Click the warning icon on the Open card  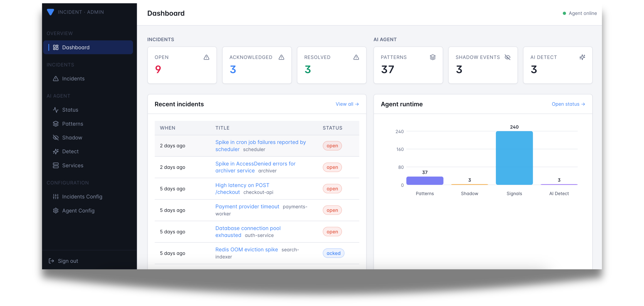(206, 57)
